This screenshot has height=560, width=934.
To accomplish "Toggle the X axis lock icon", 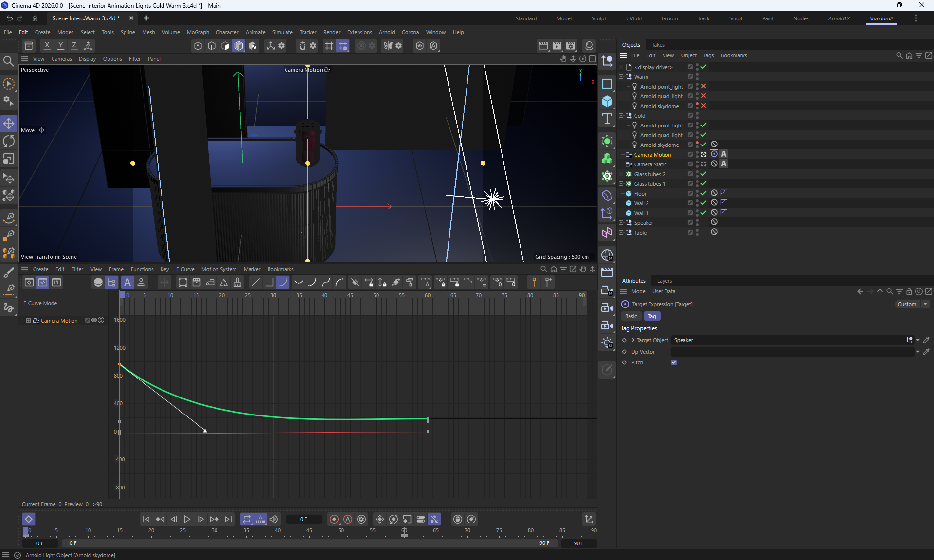I will tap(47, 46).
